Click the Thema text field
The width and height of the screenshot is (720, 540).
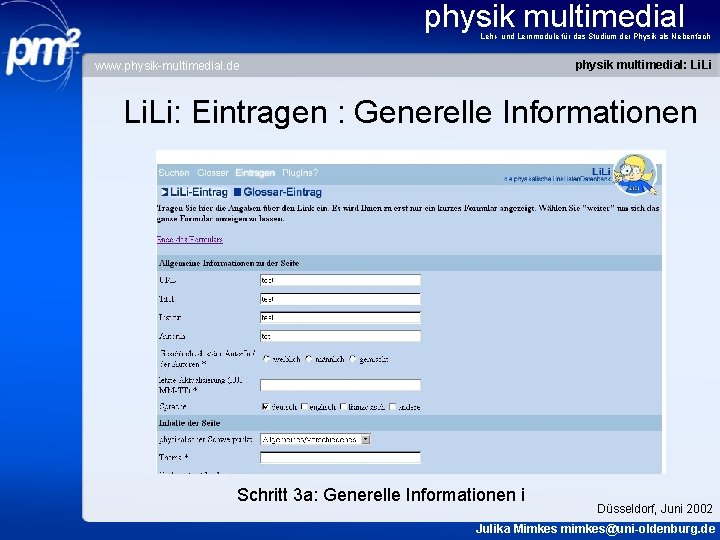(x=340, y=457)
